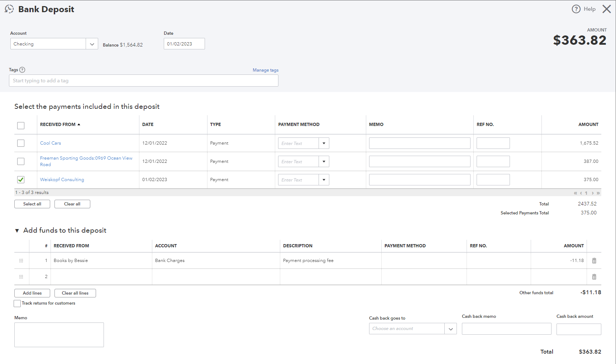The image size is (616, 364).
Task: Open the Manage tags link
Action: click(265, 70)
